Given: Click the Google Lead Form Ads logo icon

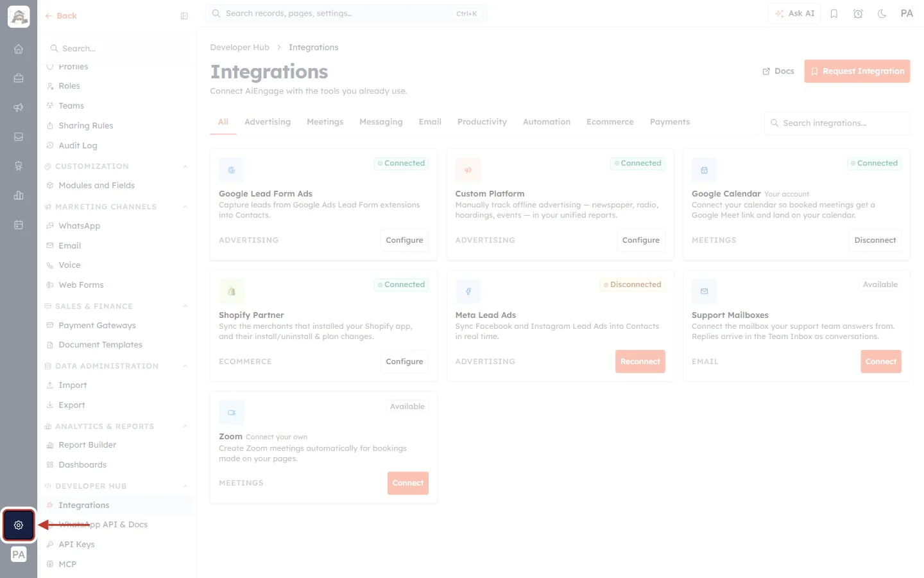Looking at the screenshot, I should point(232,170).
